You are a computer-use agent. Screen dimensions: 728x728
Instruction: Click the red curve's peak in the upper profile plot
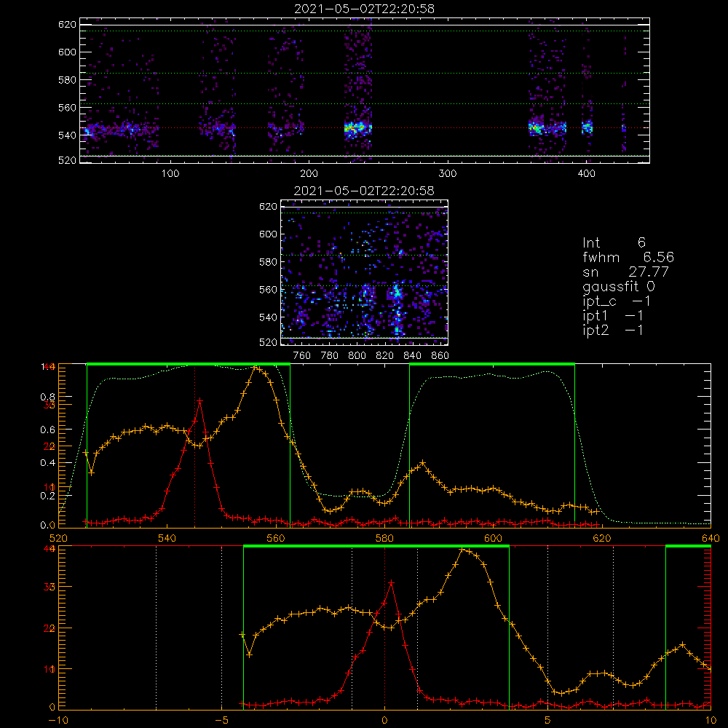(x=199, y=400)
